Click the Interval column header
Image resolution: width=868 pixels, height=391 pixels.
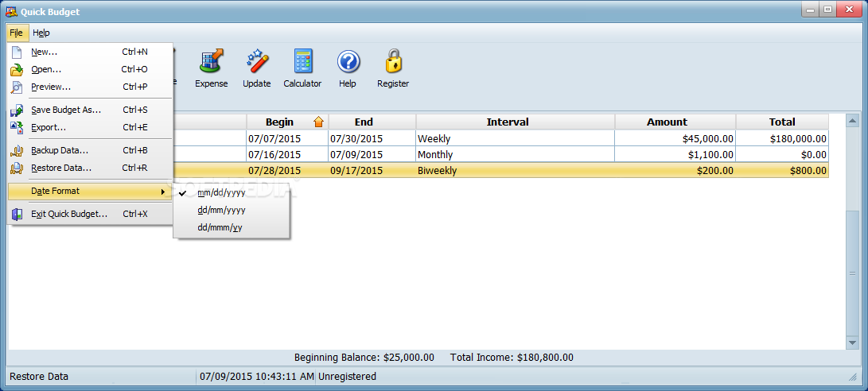(x=516, y=122)
